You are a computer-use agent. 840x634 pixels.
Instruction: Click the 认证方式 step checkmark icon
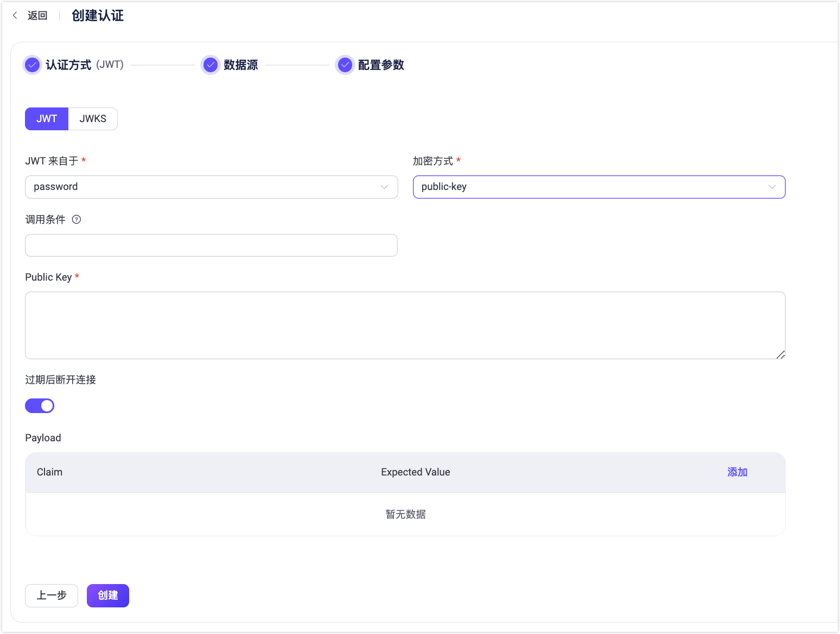click(x=33, y=65)
